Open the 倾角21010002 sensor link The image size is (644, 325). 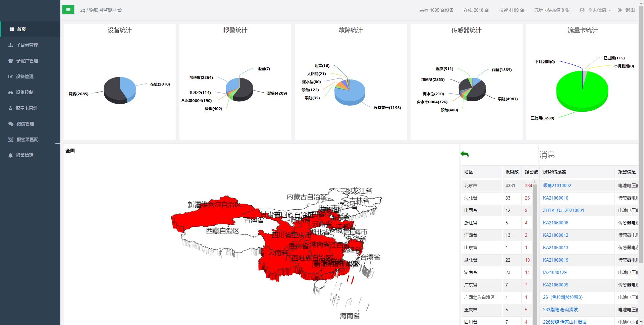point(557,185)
